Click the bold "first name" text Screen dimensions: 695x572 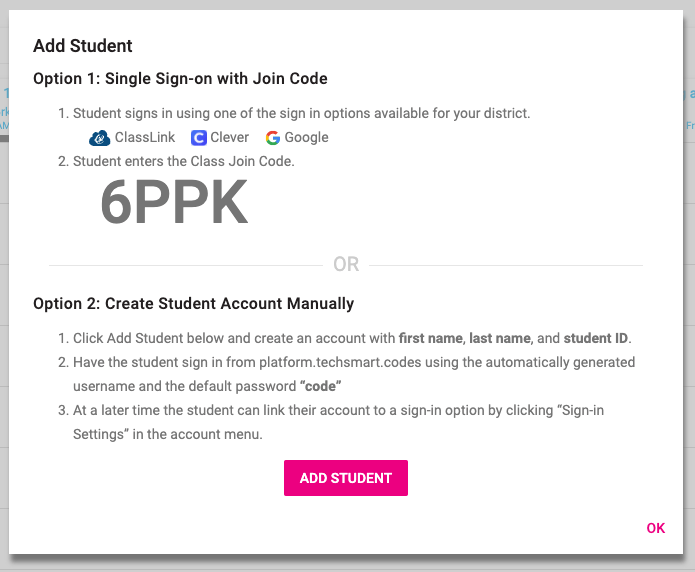[432, 338]
